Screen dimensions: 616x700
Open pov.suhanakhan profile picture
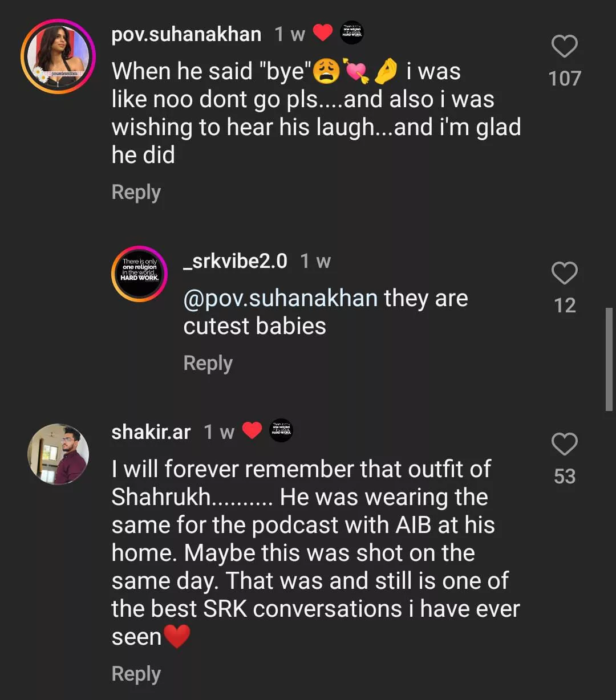coord(58,56)
